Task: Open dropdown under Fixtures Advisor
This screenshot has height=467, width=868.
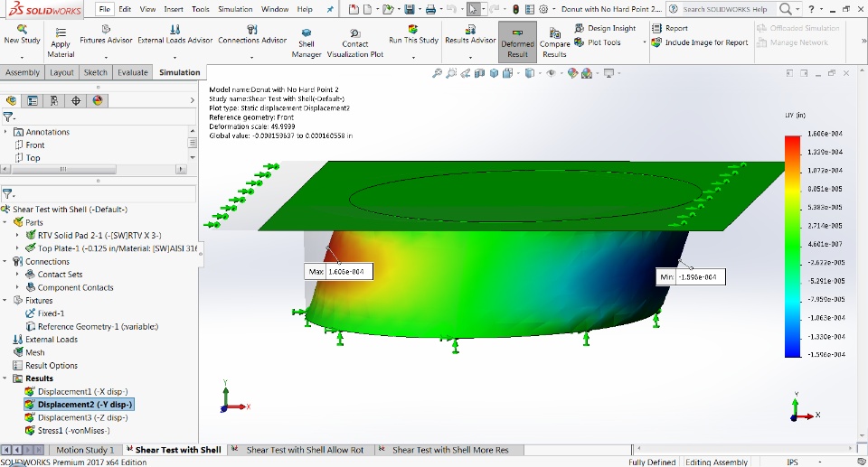Action: click(106, 58)
